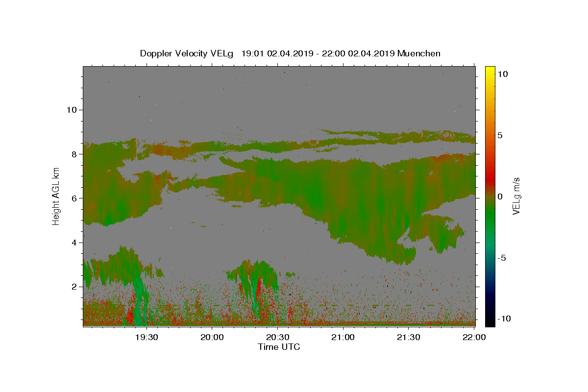Click the height tick label 8
The width and height of the screenshot is (588, 392).
74,154
